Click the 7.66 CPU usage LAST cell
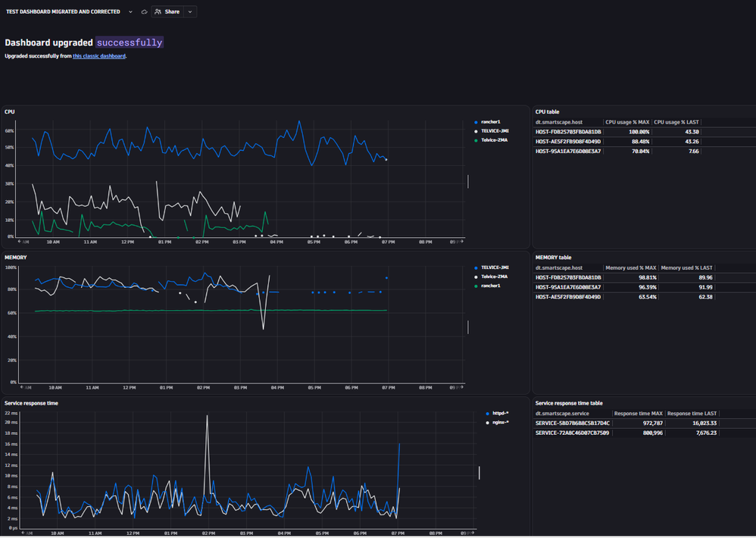This screenshot has width=756, height=538. (x=694, y=151)
